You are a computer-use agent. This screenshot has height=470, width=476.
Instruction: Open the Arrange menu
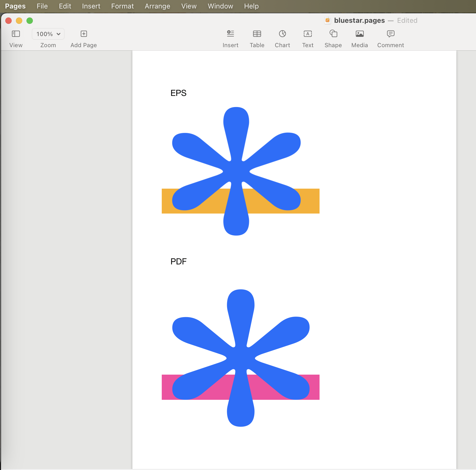coord(158,6)
